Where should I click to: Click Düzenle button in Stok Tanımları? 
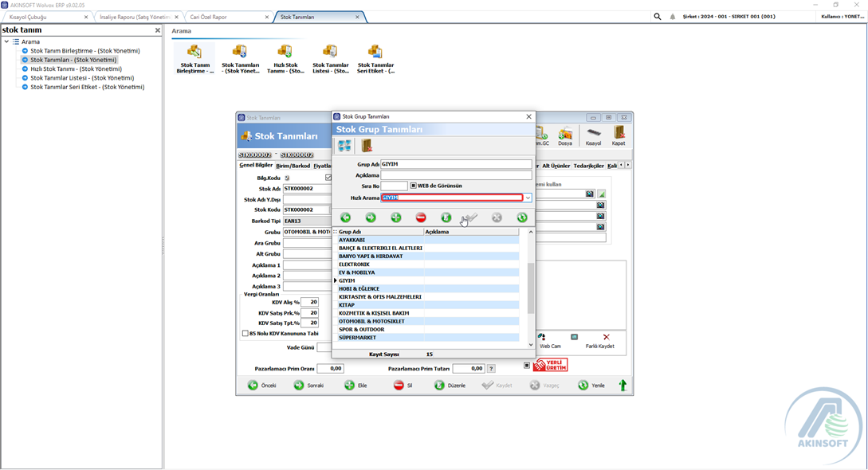[x=450, y=386]
